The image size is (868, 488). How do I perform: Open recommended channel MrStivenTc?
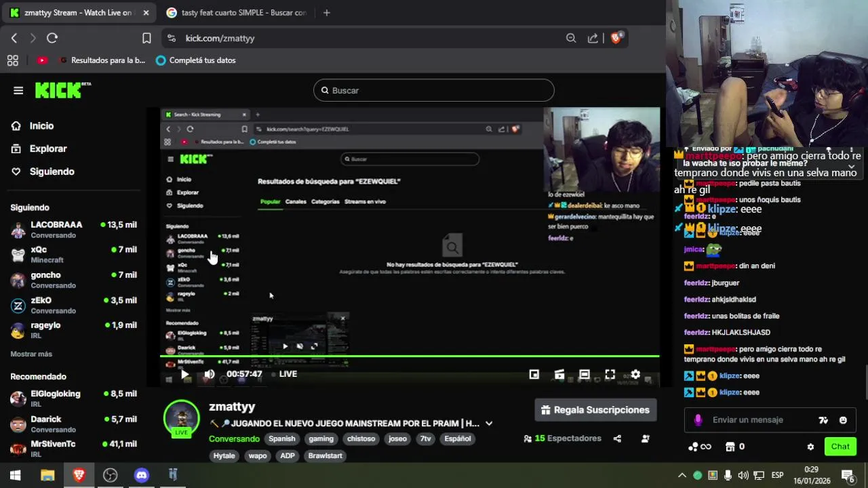click(x=73, y=448)
